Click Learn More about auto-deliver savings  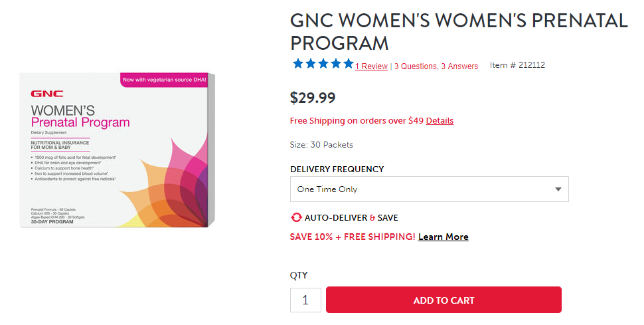point(443,237)
